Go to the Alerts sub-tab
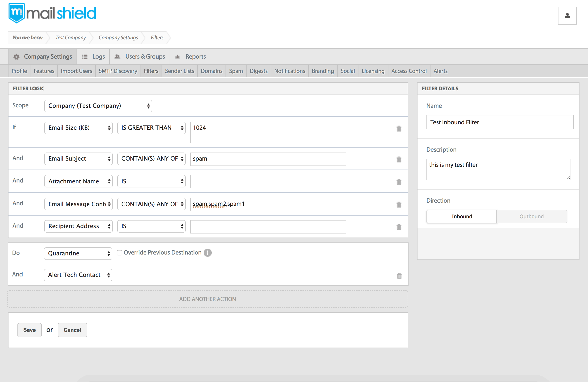 (x=440, y=71)
